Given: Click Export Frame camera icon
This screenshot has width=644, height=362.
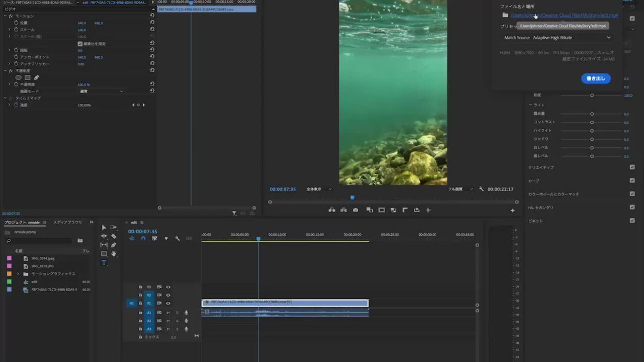Looking at the screenshot, I should [356, 210].
